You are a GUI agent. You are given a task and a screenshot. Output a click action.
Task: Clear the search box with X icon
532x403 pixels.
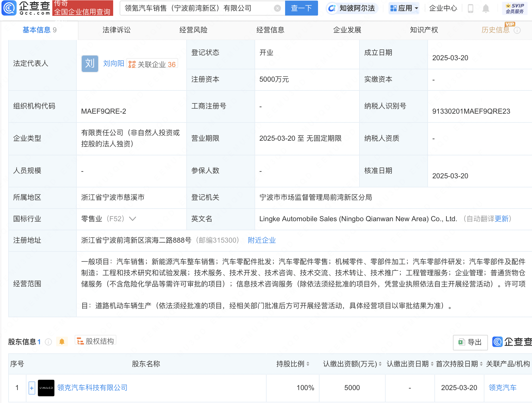(277, 8)
